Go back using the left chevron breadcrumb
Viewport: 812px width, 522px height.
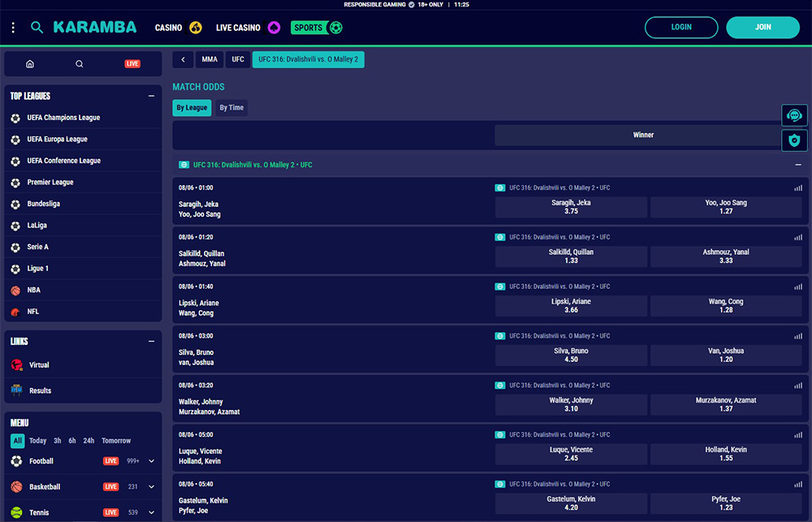tap(183, 59)
